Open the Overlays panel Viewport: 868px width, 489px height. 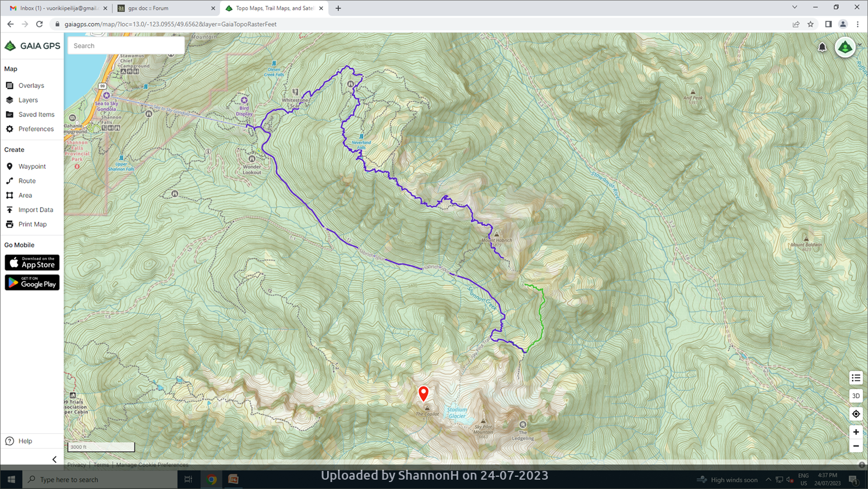[30, 86]
